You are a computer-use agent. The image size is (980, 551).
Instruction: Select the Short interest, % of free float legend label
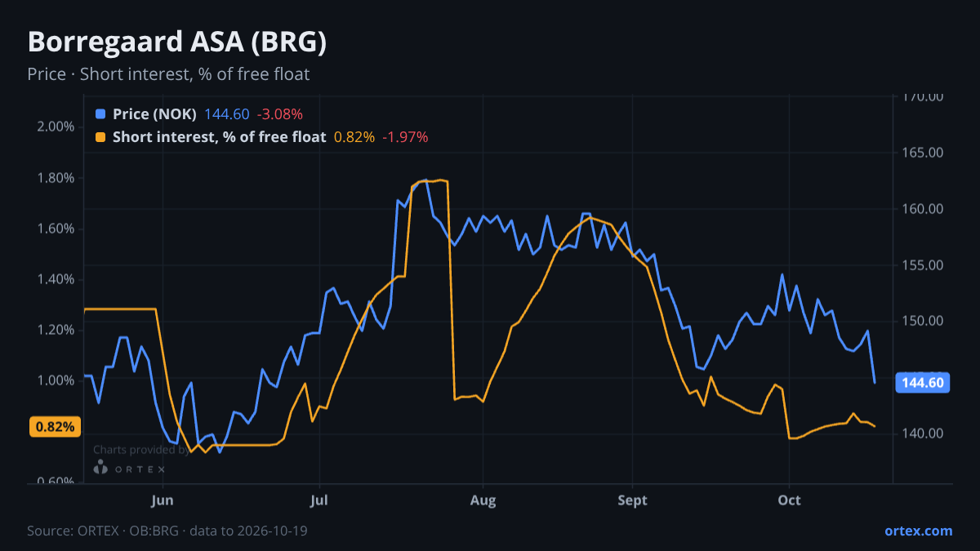click(219, 137)
